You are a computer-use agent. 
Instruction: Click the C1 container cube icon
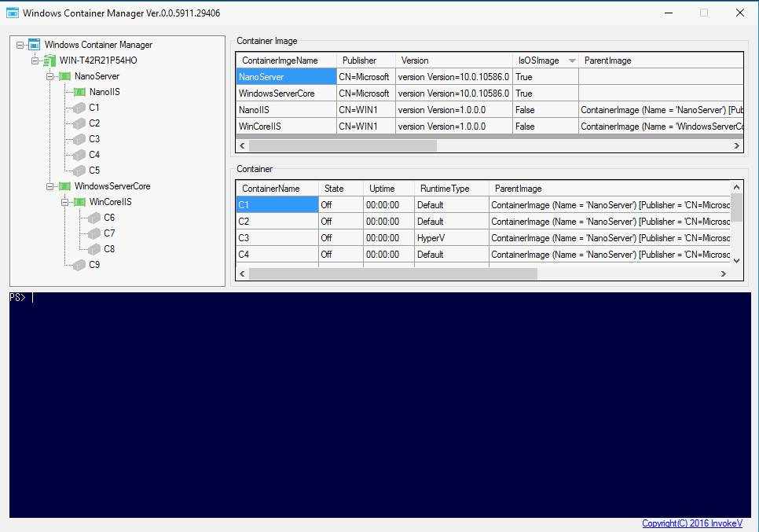click(x=79, y=108)
